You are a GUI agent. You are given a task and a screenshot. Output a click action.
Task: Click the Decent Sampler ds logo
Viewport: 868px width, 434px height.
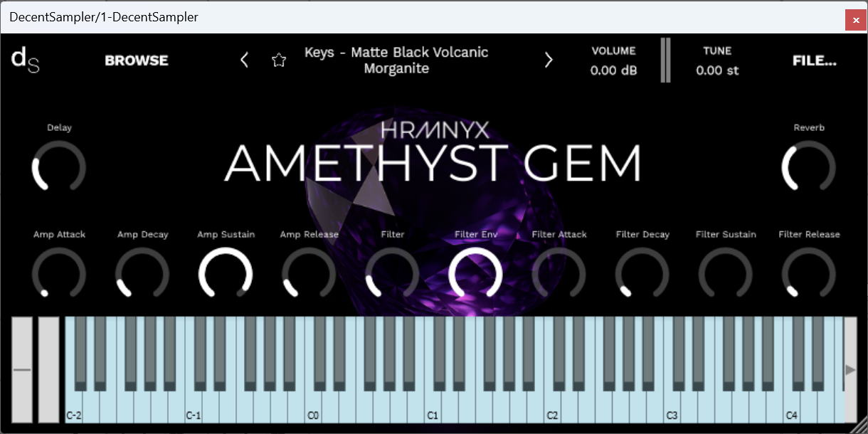click(26, 60)
